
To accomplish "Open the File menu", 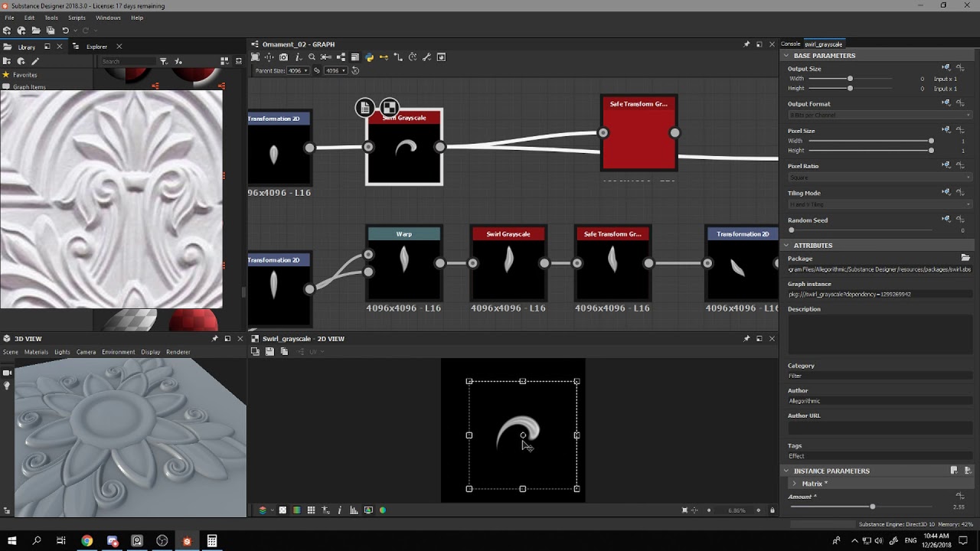I will pyautogui.click(x=9, y=18).
